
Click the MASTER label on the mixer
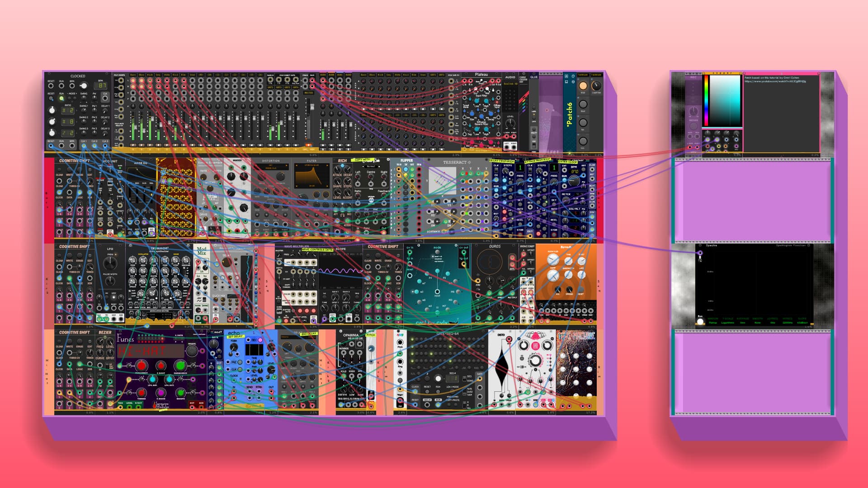click(x=308, y=93)
